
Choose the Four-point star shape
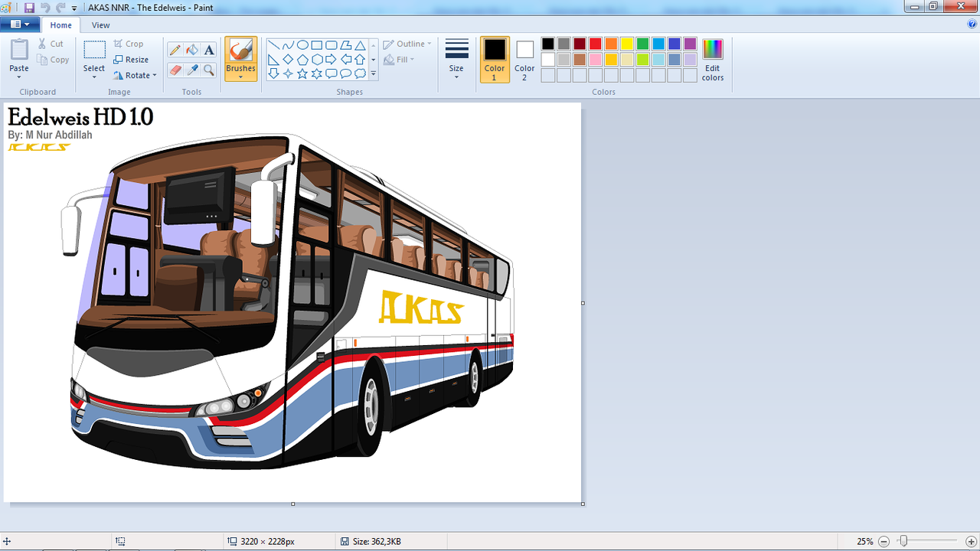pos(288,73)
